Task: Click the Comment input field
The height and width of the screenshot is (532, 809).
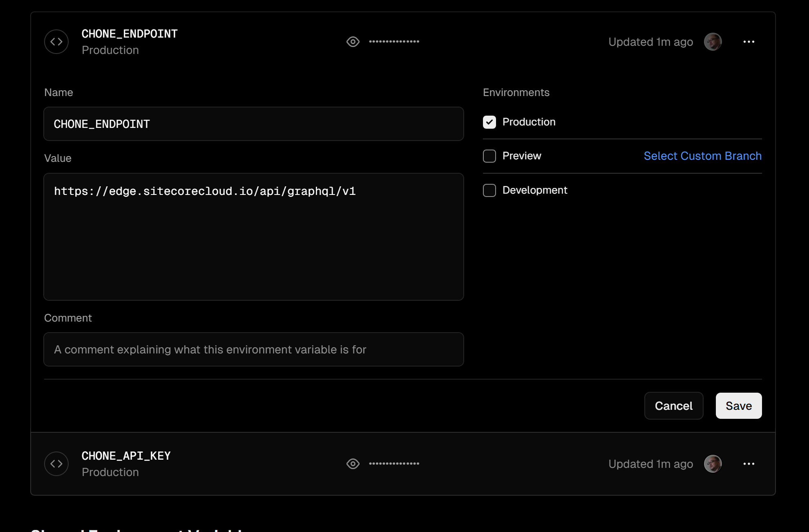Action: point(253,349)
